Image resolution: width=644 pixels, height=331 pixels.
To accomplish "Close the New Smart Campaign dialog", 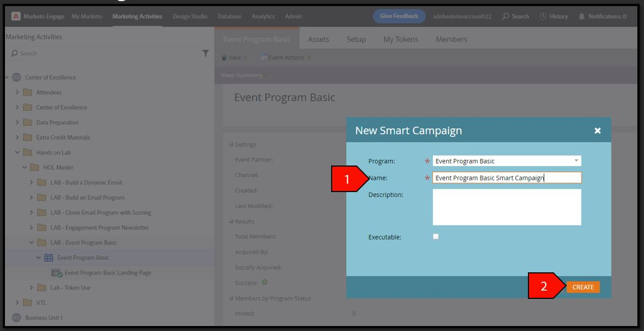I will click(598, 131).
